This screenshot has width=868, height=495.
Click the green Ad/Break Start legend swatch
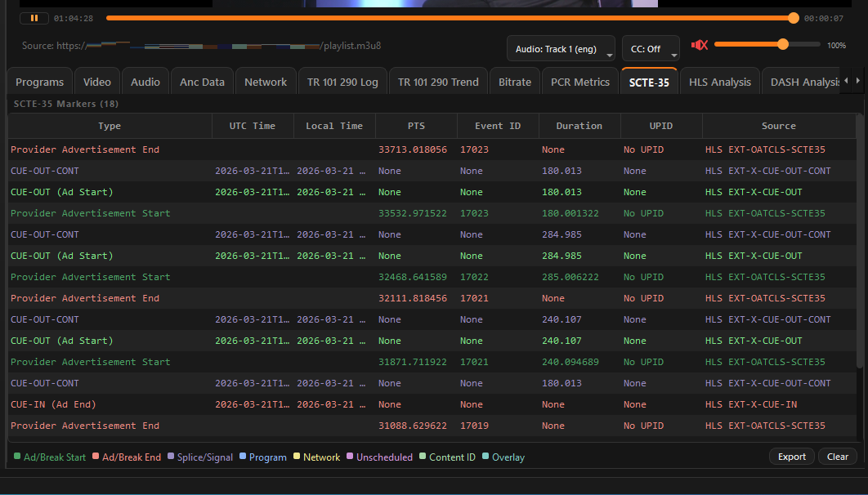(x=17, y=457)
